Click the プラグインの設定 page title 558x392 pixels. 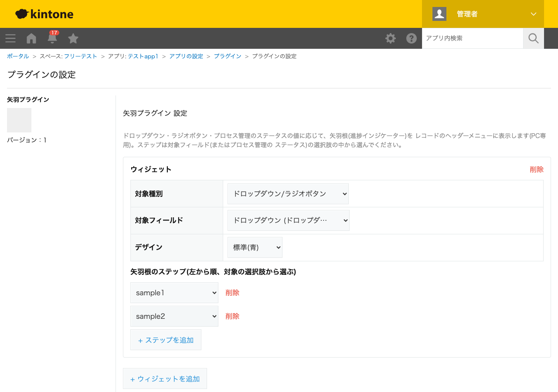coord(41,74)
